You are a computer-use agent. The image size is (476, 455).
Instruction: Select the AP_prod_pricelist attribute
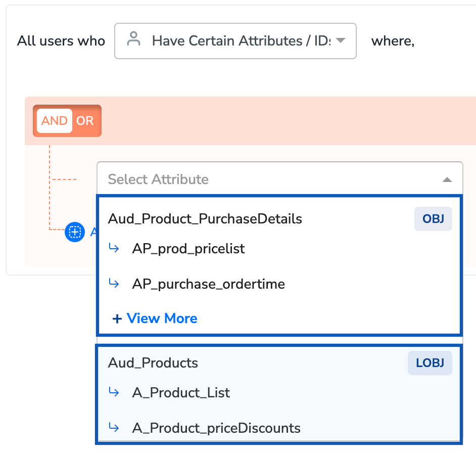(188, 249)
